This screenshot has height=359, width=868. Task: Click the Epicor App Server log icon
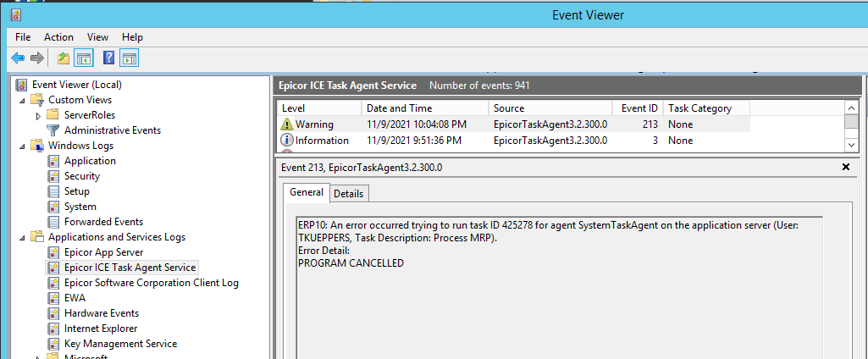(x=53, y=252)
